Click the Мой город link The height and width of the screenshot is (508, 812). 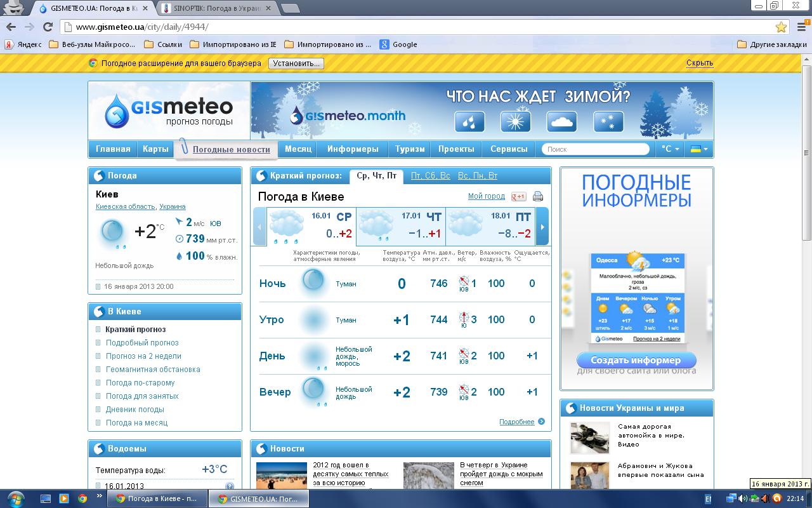[x=487, y=196]
